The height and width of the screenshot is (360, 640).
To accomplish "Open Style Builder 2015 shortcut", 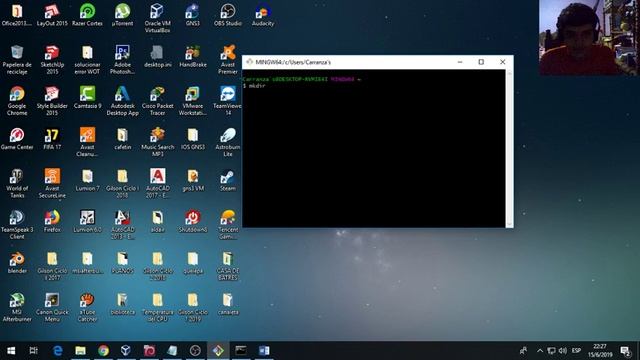I will click(x=52, y=101).
